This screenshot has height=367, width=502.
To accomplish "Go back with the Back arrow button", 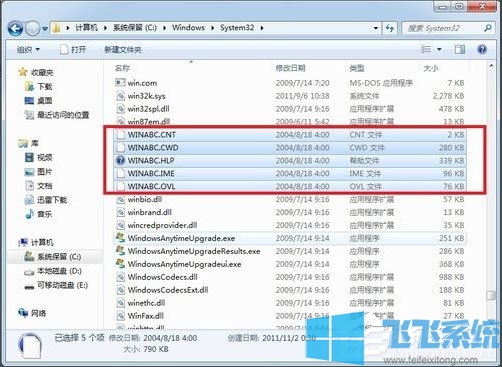I will (x=16, y=29).
